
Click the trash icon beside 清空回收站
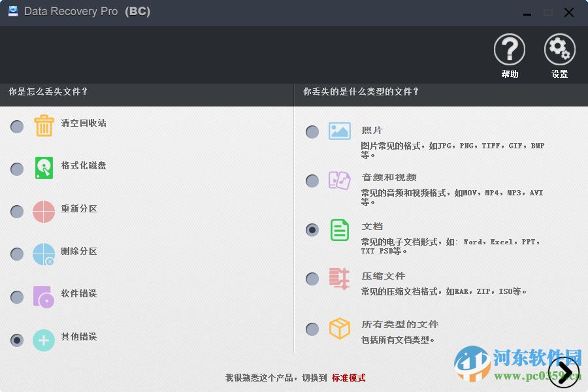pyautogui.click(x=44, y=126)
